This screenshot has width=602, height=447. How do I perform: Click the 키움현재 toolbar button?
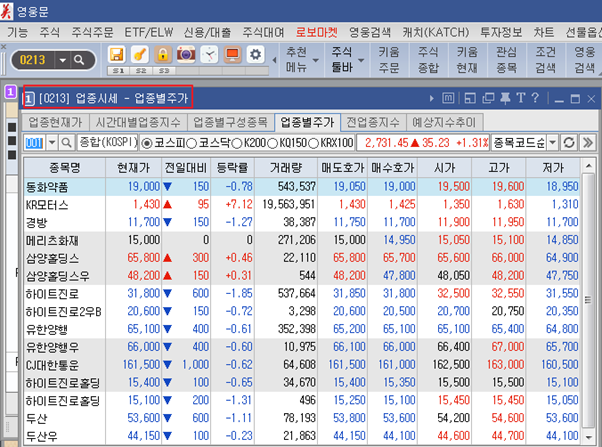(467, 60)
